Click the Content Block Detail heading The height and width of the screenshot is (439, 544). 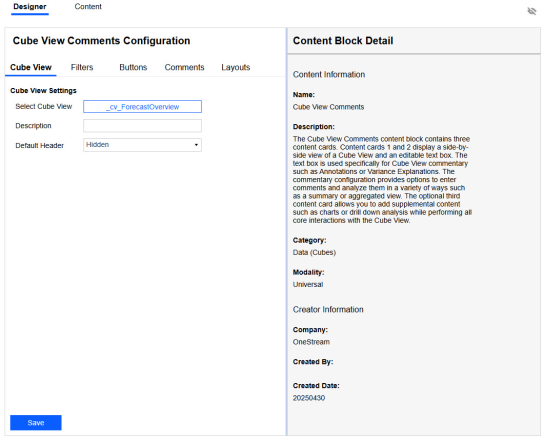click(343, 41)
